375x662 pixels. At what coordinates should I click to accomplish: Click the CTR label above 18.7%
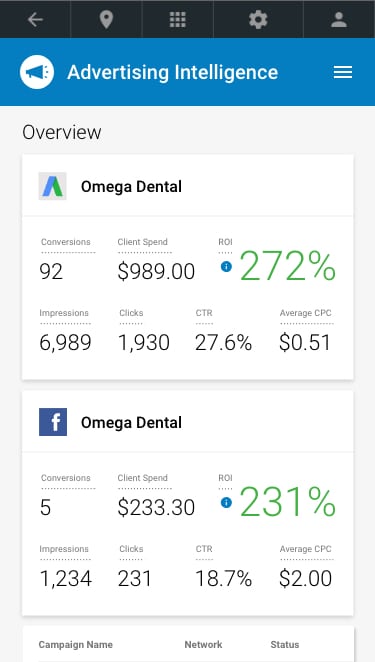(204, 549)
